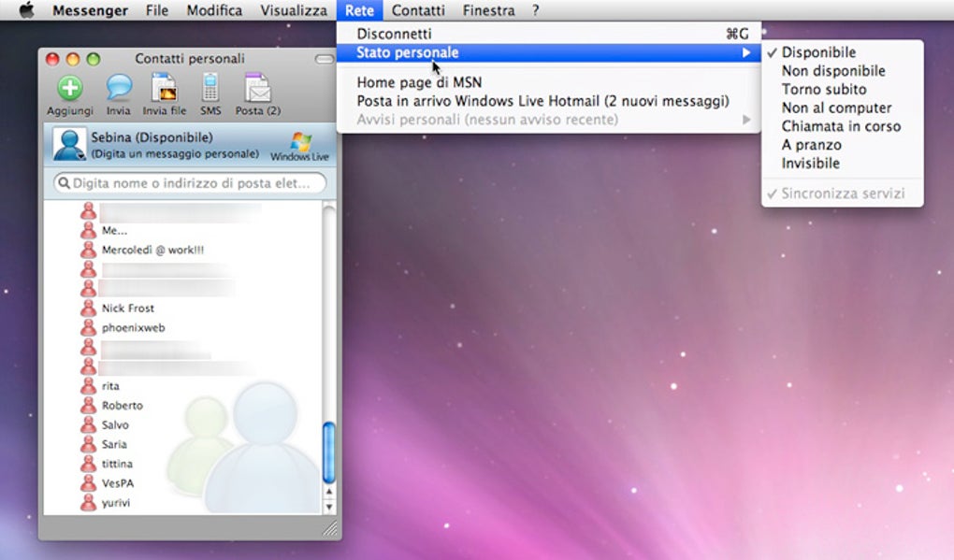The width and height of the screenshot is (954, 560).
Task: Click the scrollbar down arrow
Action: point(329,507)
